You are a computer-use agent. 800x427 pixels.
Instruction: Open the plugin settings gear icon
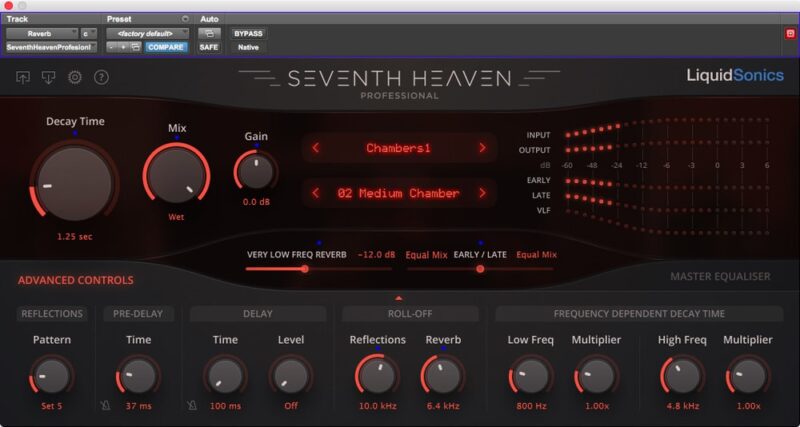click(75, 78)
